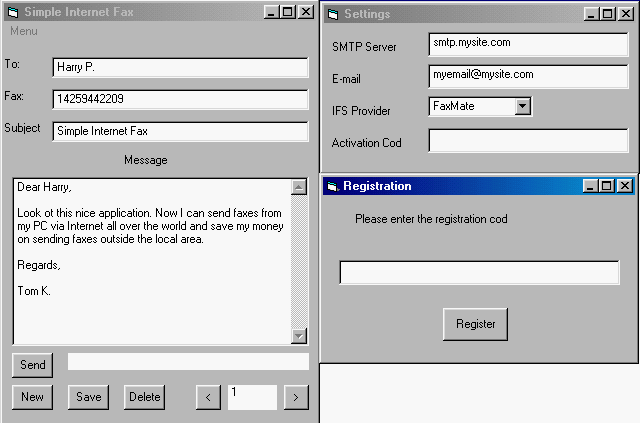Click the IFS Provider label
The height and width of the screenshot is (423, 640).
[361, 111]
